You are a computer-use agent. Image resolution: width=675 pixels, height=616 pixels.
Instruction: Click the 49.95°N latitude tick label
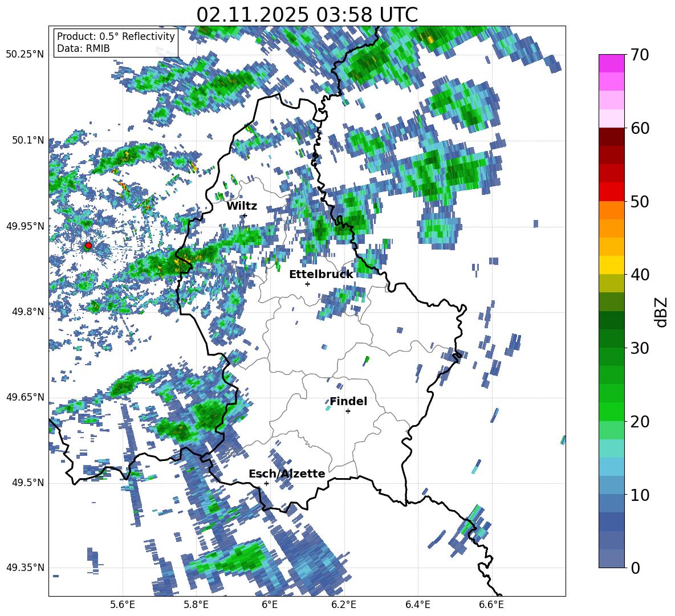25,226
